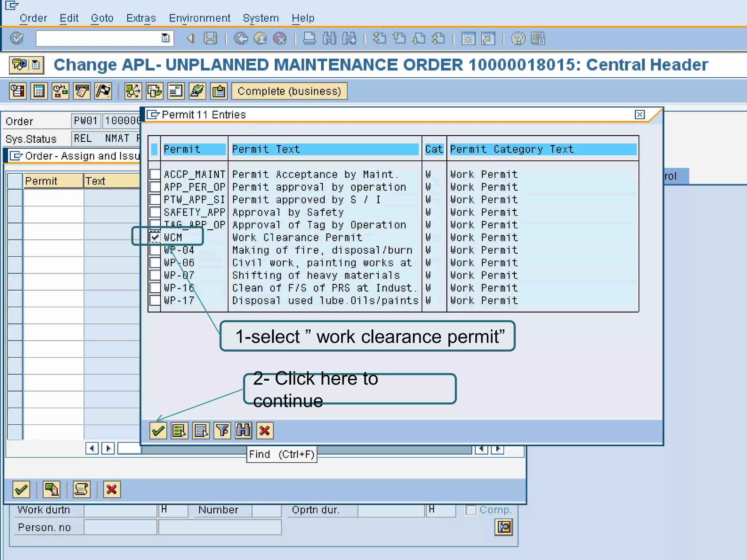Toggle the WCM permit checkbox
Screen dimensions: 747x560
click(x=155, y=237)
